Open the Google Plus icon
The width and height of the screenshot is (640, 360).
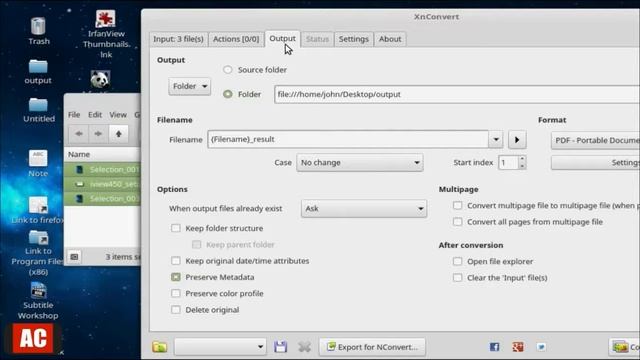pyautogui.click(x=518, y=347)
